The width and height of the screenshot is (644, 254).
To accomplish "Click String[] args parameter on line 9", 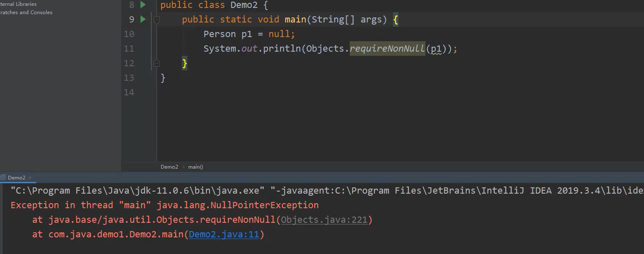I will coord(347,20).
